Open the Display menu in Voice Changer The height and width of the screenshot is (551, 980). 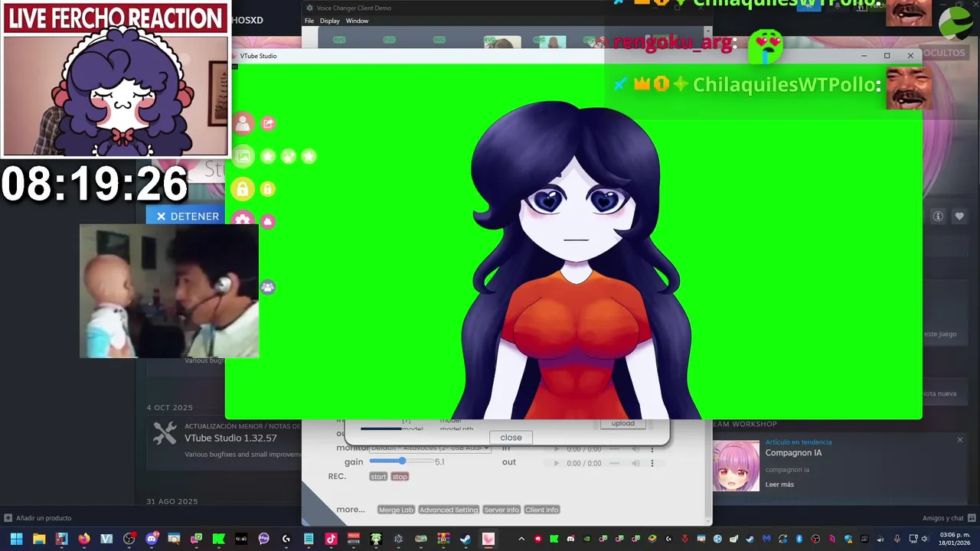330,21
